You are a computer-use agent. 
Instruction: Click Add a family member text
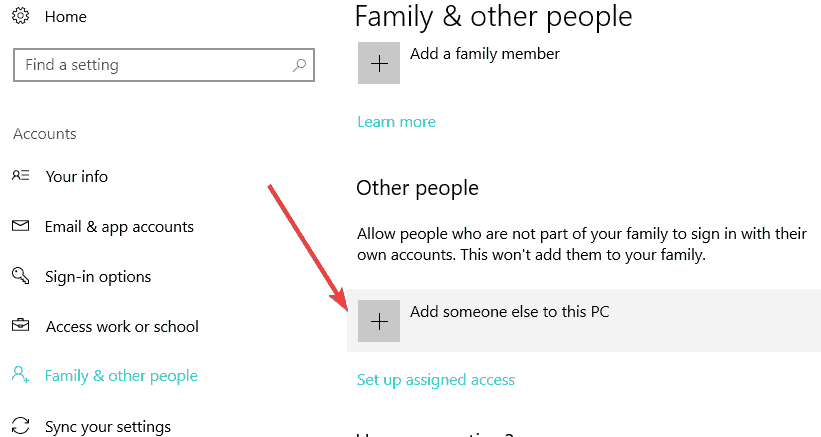(x=485, y=54)
